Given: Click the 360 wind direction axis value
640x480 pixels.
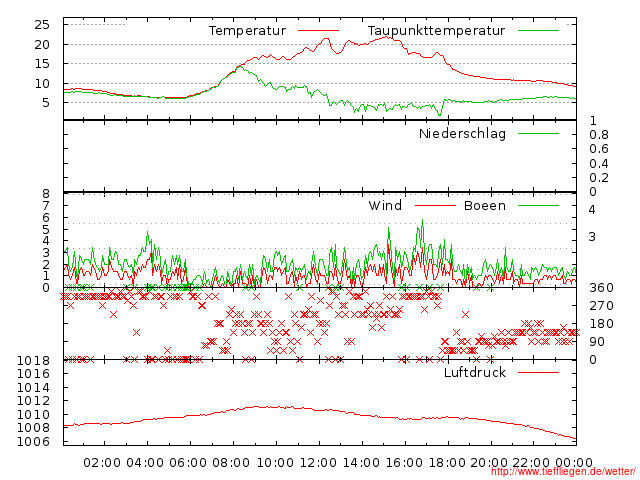Looking at the screenshot, I should (601, 288).
